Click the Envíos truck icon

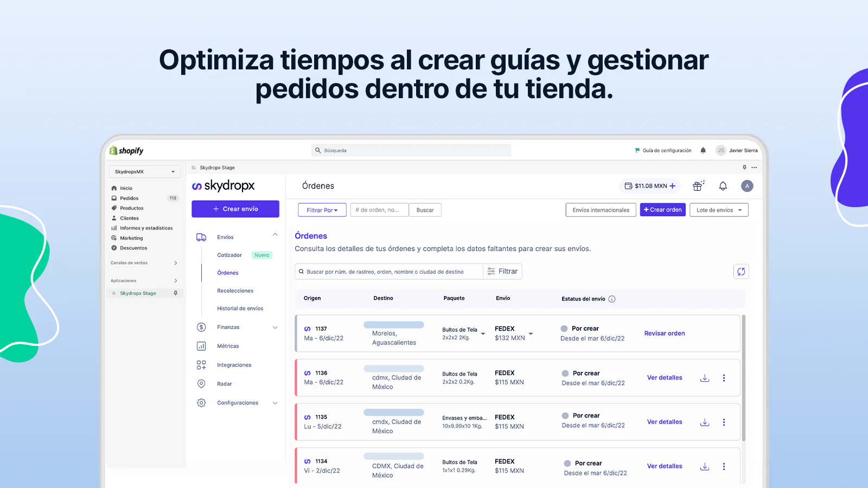(x=201, y=237)
